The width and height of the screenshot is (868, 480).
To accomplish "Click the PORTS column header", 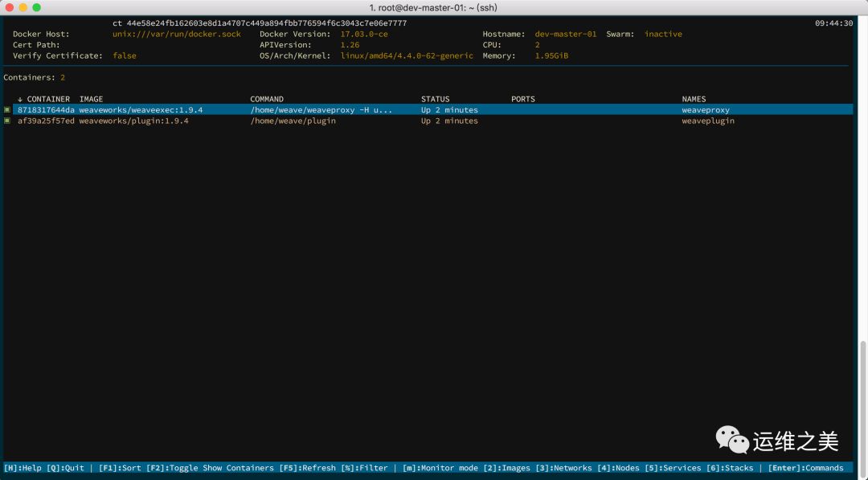I will [x=523, y=99].
